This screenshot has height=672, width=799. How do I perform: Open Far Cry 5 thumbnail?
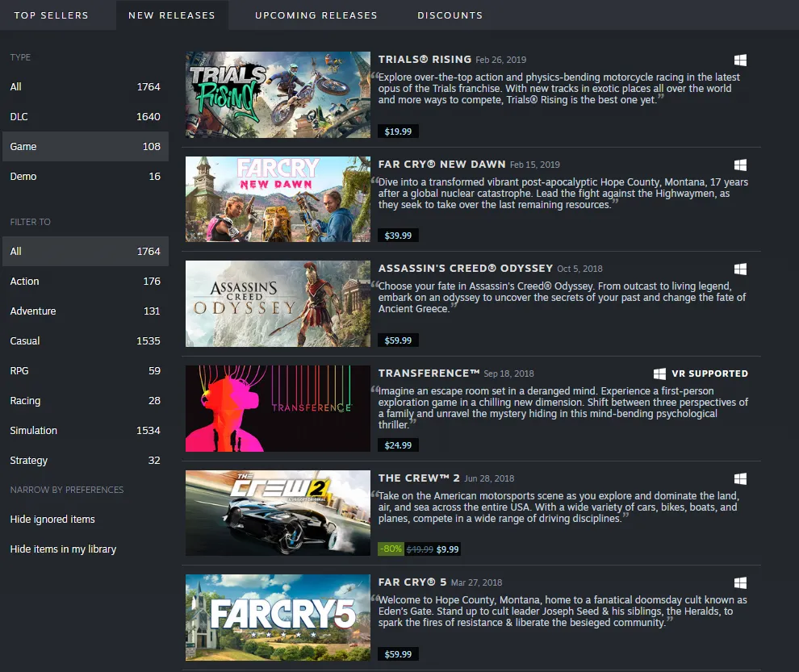278,617
